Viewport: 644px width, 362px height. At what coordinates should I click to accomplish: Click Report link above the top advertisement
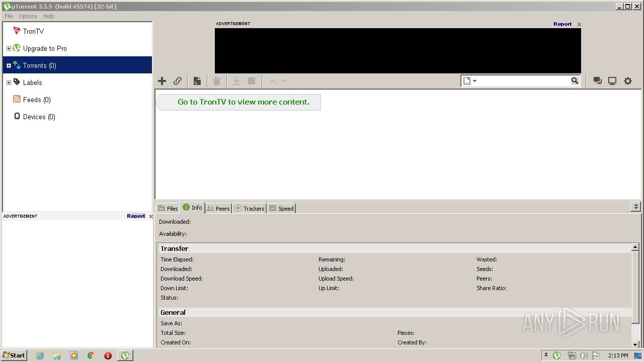click(x=562, y=24)
